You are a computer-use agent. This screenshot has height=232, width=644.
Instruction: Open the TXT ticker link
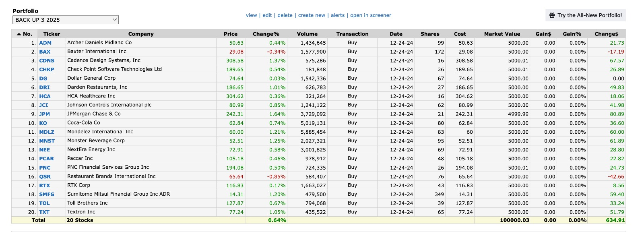click(44, 212)
